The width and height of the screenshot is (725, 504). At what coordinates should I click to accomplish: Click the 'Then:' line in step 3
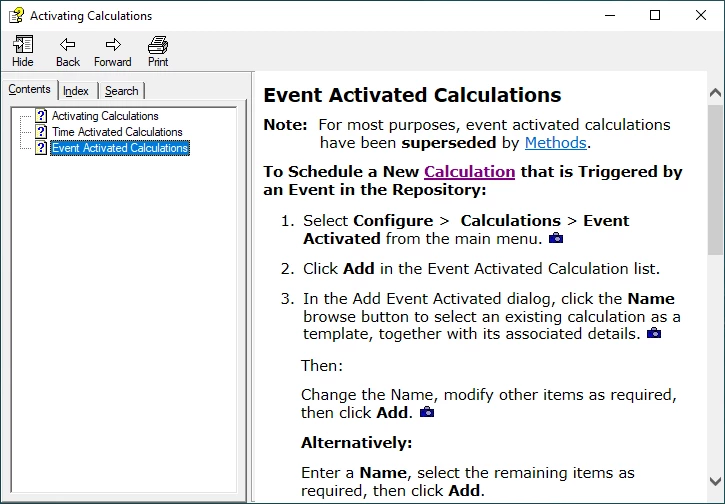(322, 365)
